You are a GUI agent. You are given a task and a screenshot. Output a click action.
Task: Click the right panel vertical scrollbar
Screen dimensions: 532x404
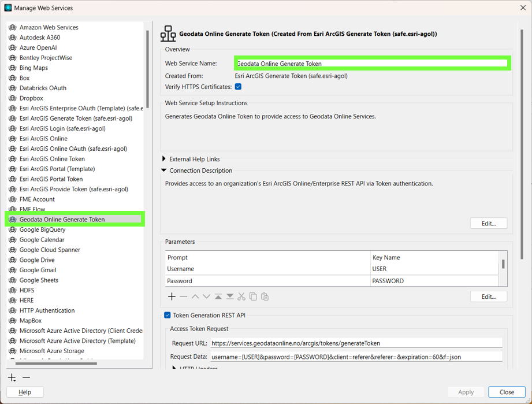(522, 144)
